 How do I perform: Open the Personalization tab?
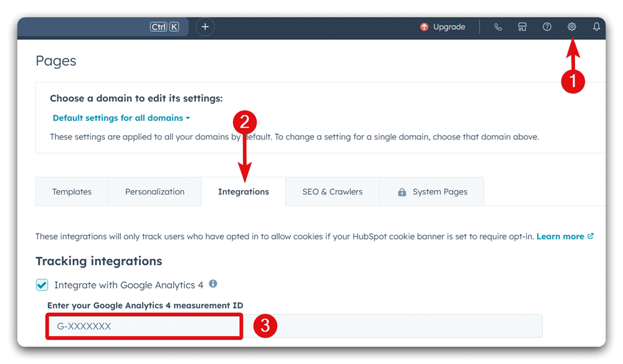click(x=155, y=192)
